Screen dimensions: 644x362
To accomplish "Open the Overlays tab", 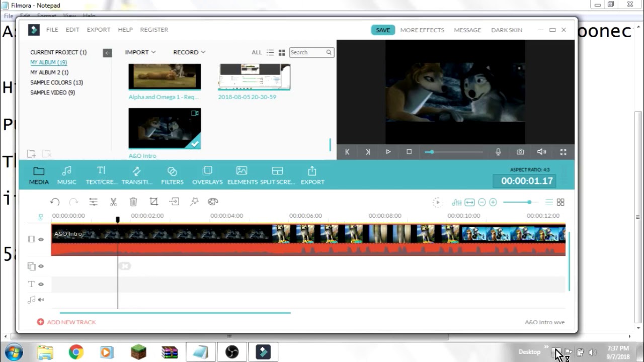I will (207, 175).
